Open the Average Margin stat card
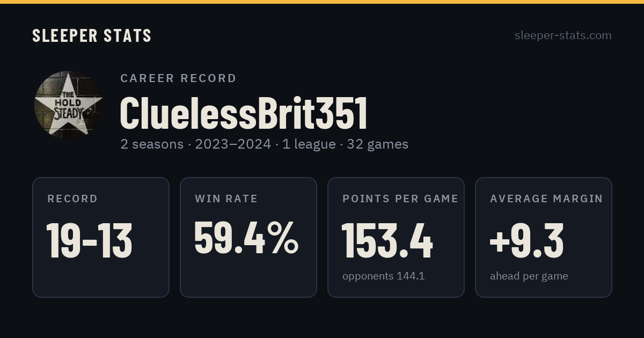Image resolution: width=644 pixels, height=338 pixels. 544,237
